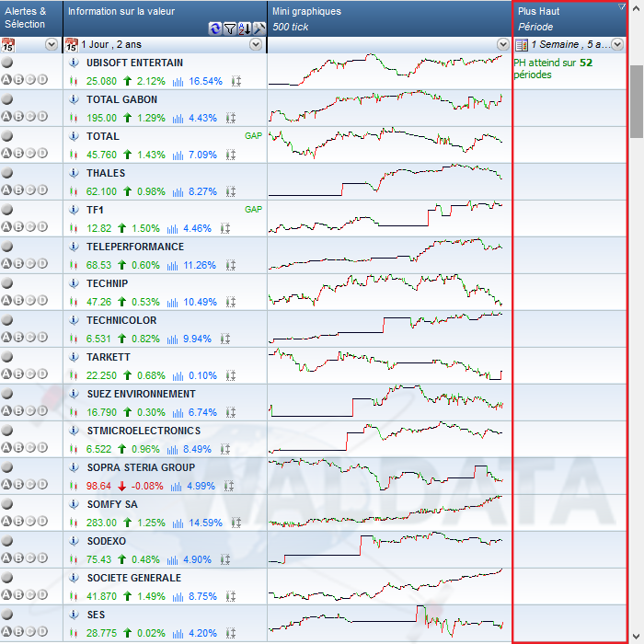Open the Mini graphiques column dropdown
The height and width of the screenshot is (644, 644).
point(502,44)
